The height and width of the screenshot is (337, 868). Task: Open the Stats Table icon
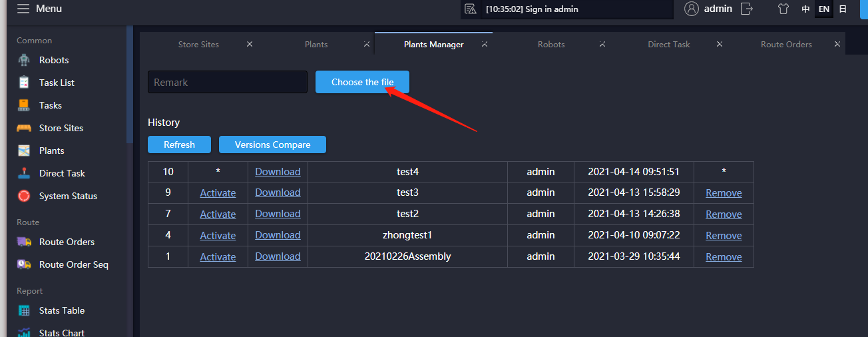(x=24, y=310)
